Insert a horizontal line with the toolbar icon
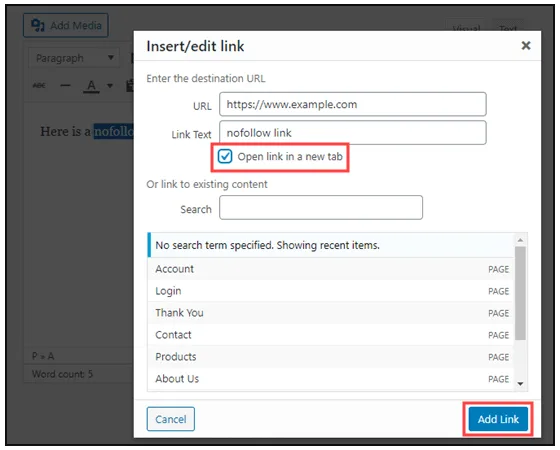The width and height of the screenshot is (560, 450). 65,86
